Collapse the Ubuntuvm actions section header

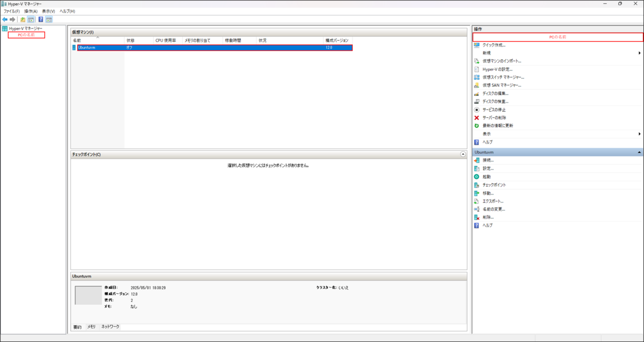pyautogui.click(x=639, y=152)
